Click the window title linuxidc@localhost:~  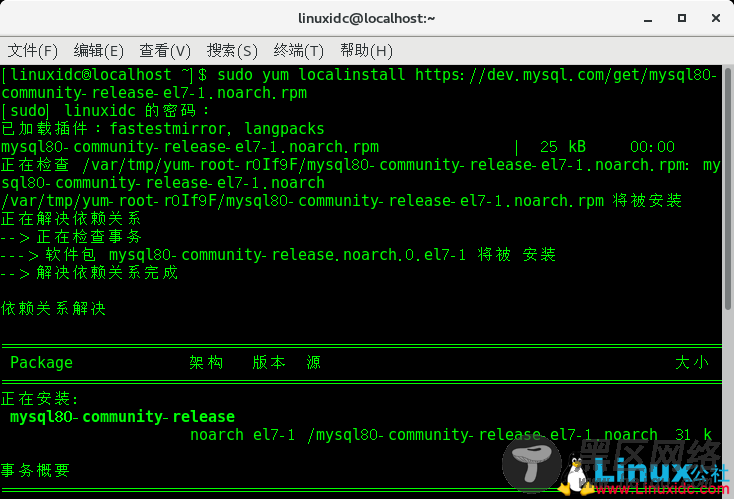(x=367, y=18)
